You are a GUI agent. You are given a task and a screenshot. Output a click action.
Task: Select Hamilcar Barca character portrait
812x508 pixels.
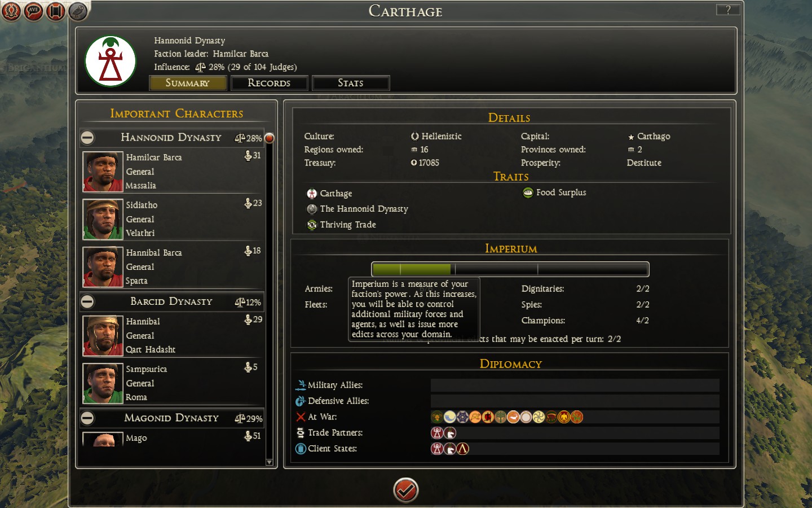click(x=103, y=172)
